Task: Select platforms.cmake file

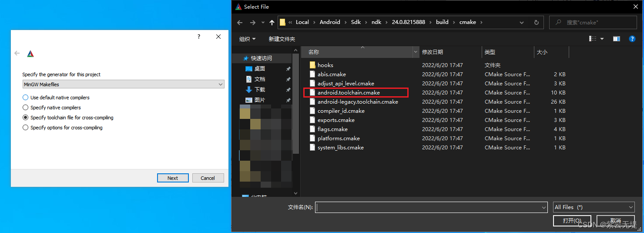Action: click(x=339, y=138)
